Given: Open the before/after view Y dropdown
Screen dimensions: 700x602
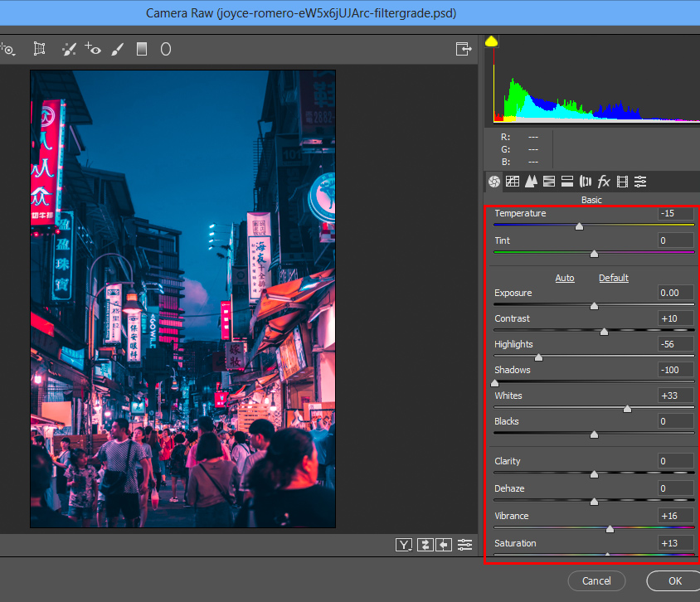Looking at the screenshot, I should pos(404,545).
